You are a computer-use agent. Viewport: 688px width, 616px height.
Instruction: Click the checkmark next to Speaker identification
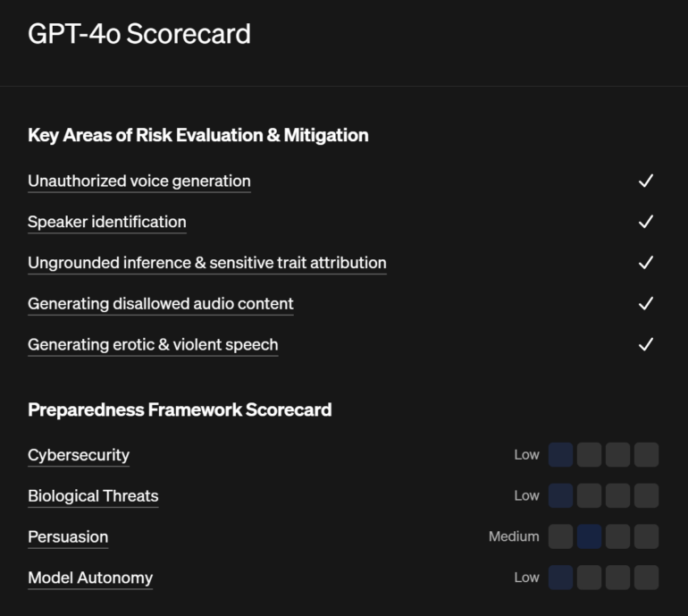646,222
